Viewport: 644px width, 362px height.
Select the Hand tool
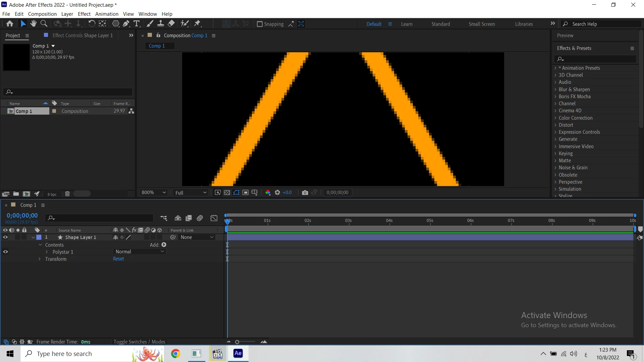click(x=33, y=23)
